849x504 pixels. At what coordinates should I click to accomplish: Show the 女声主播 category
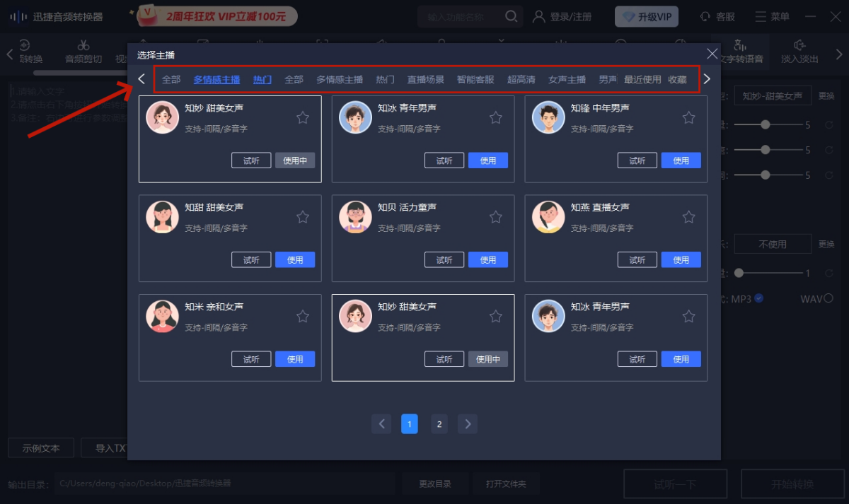(x=567, y=80)
